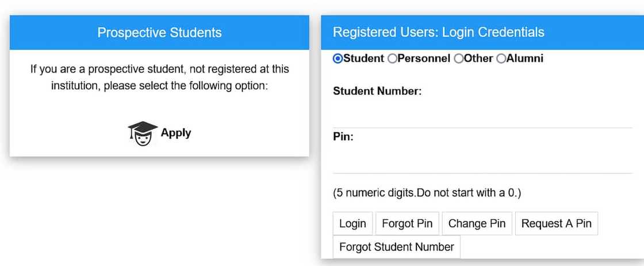Switch user type to Other
Screen dimensions: 644x266
(459, 58)
